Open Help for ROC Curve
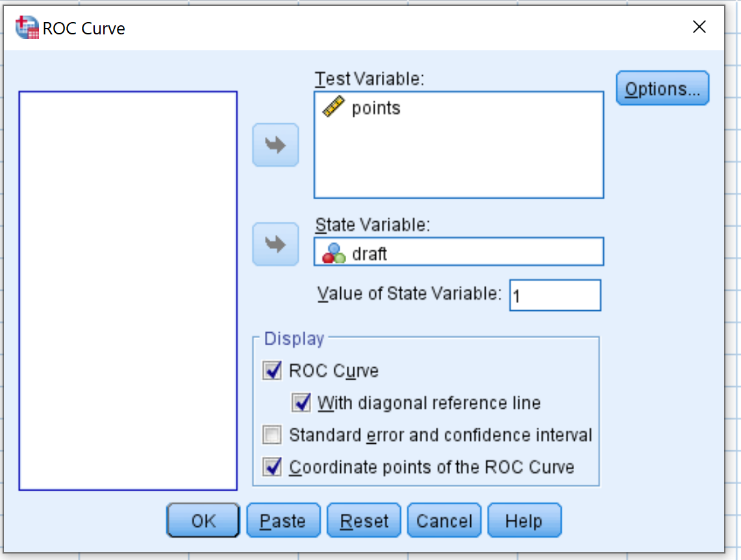The height and width of the screenshot is (560, 741). coord(525,520)
